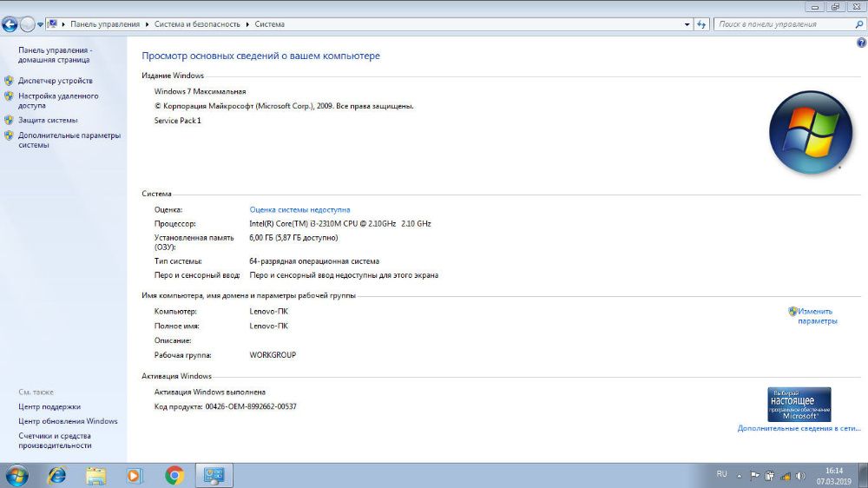Open 'Центр обновления Windows' link
868x488 pixels.
click(x=68, y=421)
